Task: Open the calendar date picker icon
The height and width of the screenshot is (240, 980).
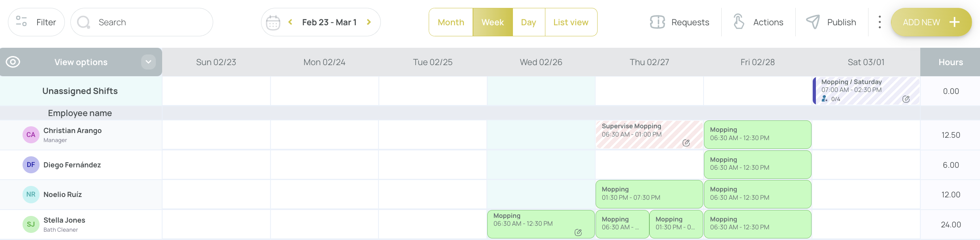Action: 273,22
